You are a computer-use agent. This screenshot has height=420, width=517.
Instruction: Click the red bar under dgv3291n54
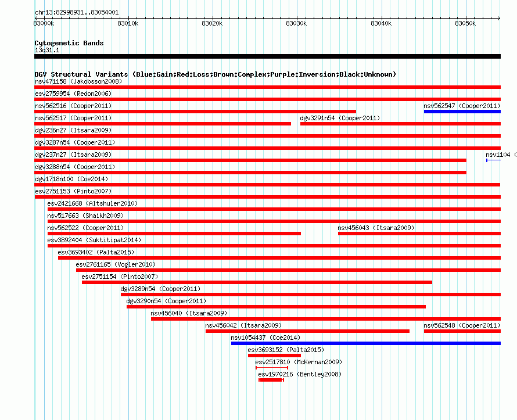(401, 124)
